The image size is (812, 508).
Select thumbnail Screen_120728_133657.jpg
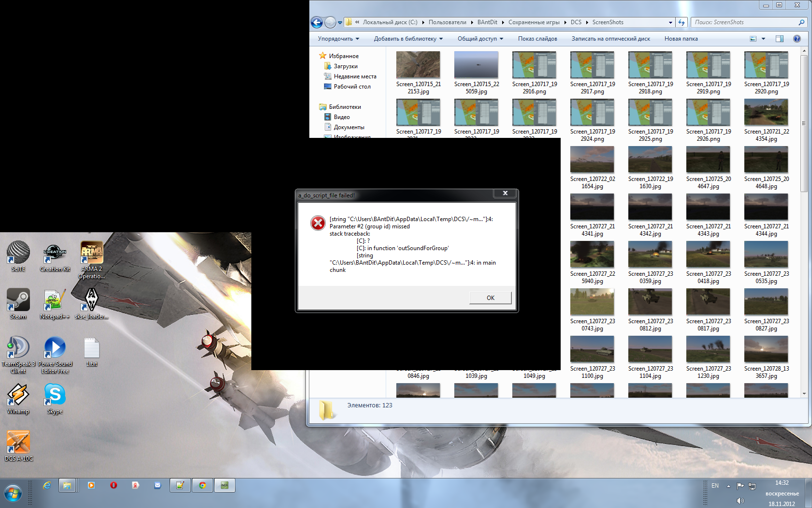(x=766, y=358)
